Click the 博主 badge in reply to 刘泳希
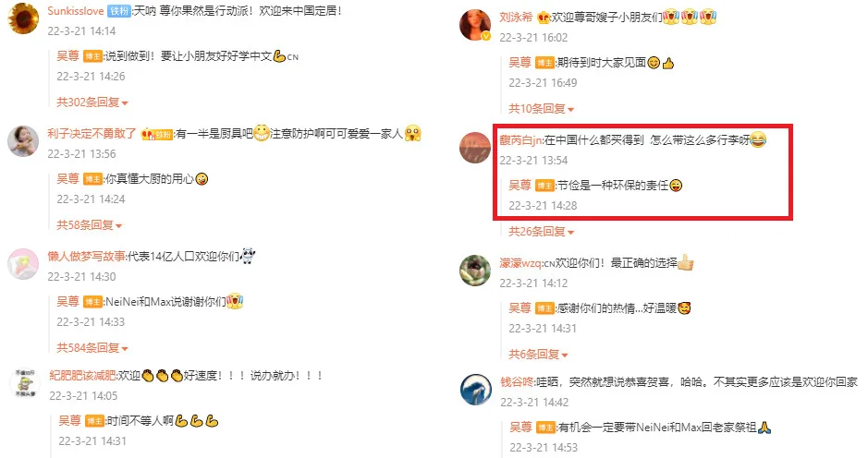Viewport: 868px width, 458px height. tap(544, 63)
